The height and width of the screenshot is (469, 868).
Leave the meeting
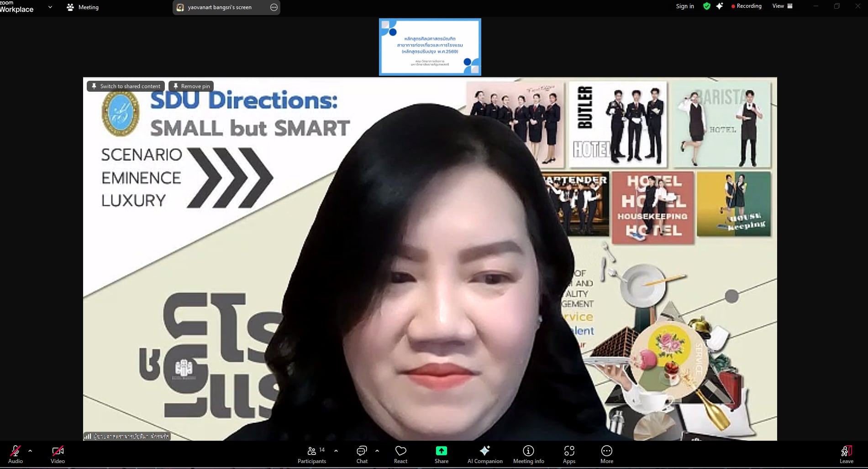846,454
